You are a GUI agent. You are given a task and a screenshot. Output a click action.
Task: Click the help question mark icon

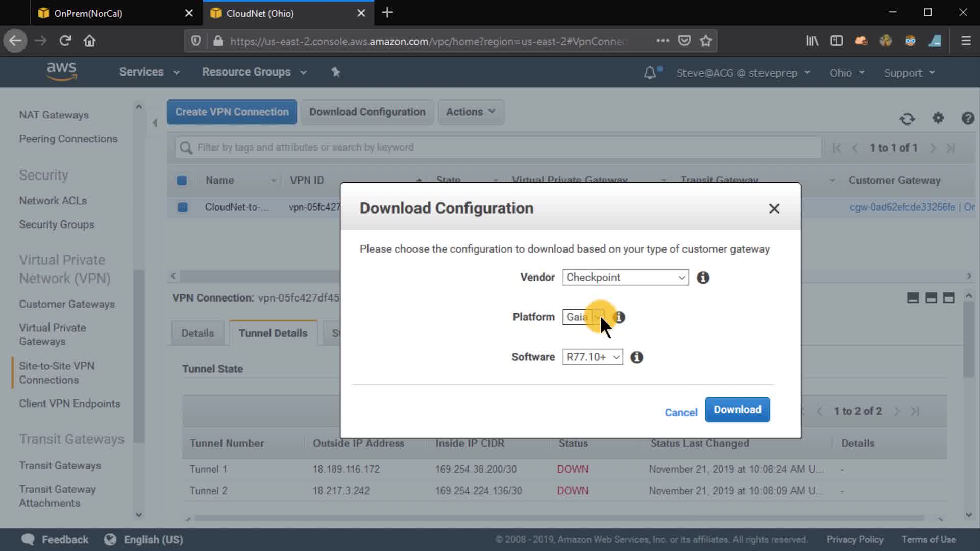pos(967,118)
